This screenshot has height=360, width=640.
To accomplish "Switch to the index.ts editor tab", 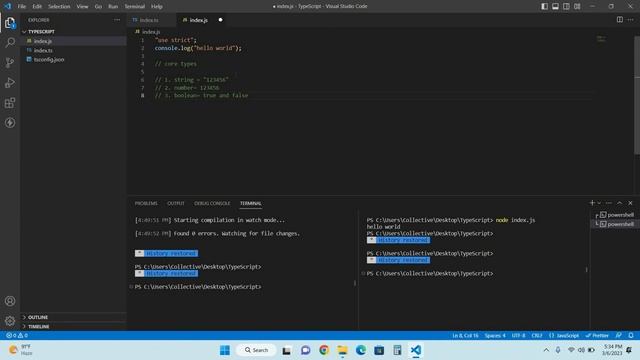I will coord(149,20).
